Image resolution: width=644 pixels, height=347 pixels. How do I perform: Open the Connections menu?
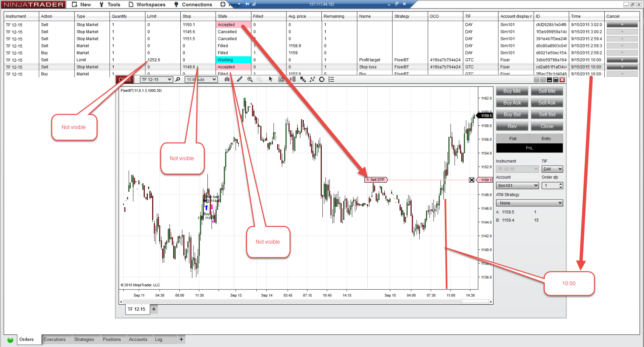coord(193,4)
